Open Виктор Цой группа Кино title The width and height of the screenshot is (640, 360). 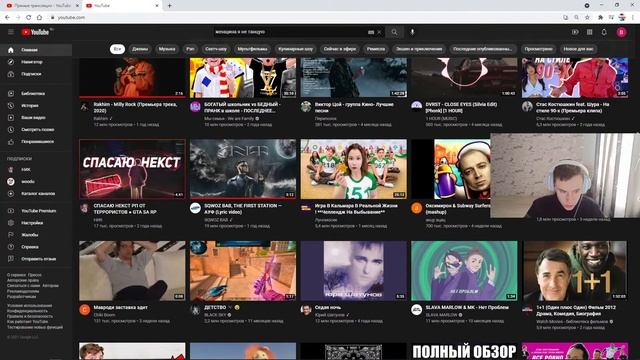point(354,107)
